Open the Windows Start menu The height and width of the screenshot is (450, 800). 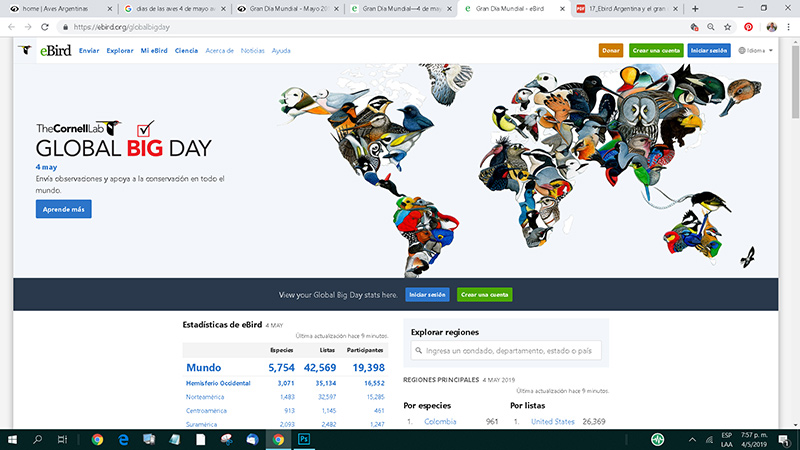(x=12, y=439)
